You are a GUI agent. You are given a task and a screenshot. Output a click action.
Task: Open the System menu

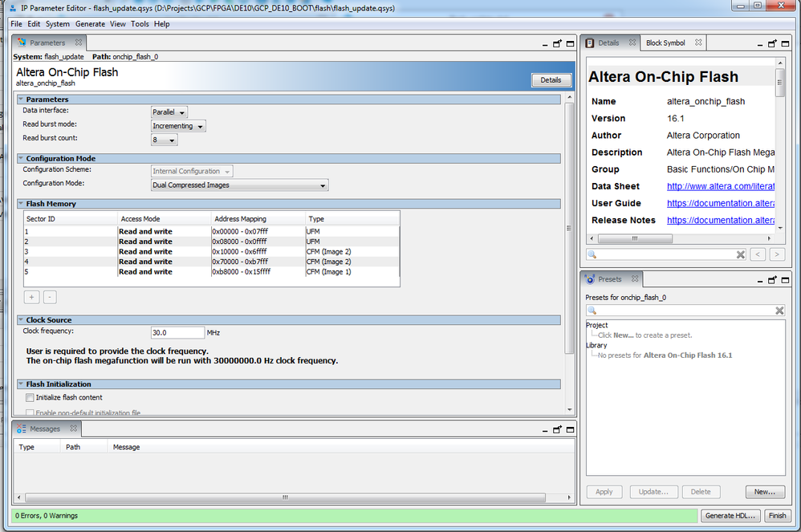57,23
